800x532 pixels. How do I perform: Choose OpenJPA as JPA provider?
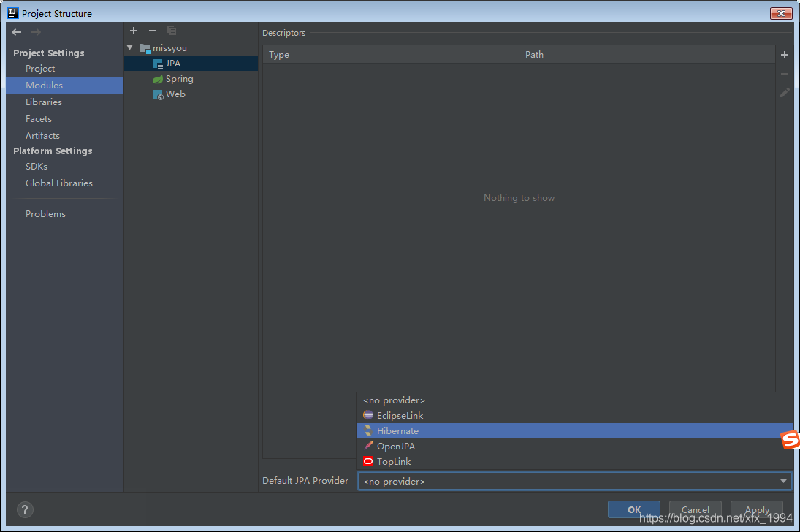575,446
